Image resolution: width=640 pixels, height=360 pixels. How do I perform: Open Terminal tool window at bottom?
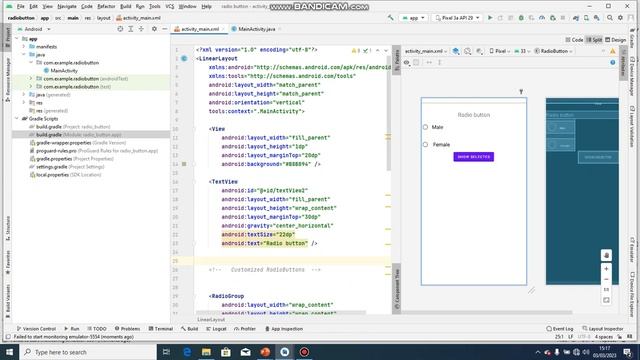pyautogui.click(x=161, y=329)
